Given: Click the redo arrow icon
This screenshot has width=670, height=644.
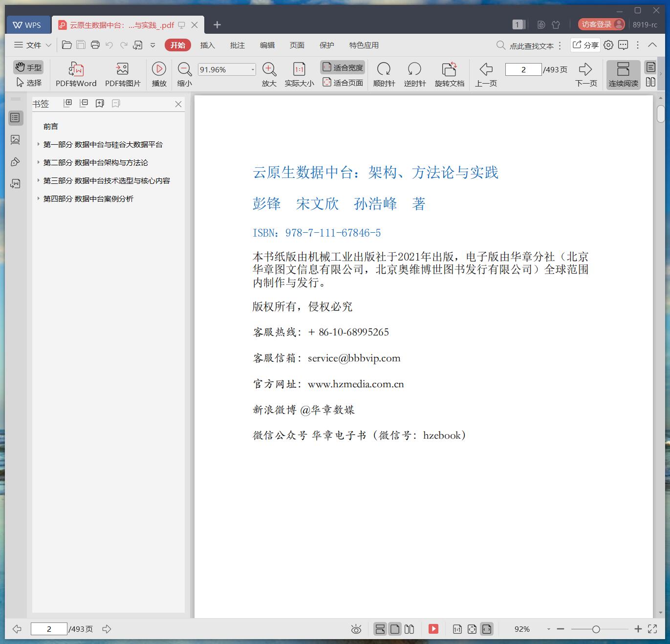Looking at the screenshot, I should coord(124,45).
